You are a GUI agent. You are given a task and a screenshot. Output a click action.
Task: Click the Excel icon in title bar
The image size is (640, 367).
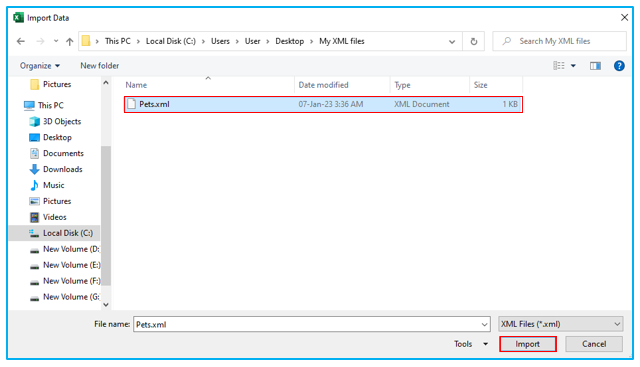[18, 18]
